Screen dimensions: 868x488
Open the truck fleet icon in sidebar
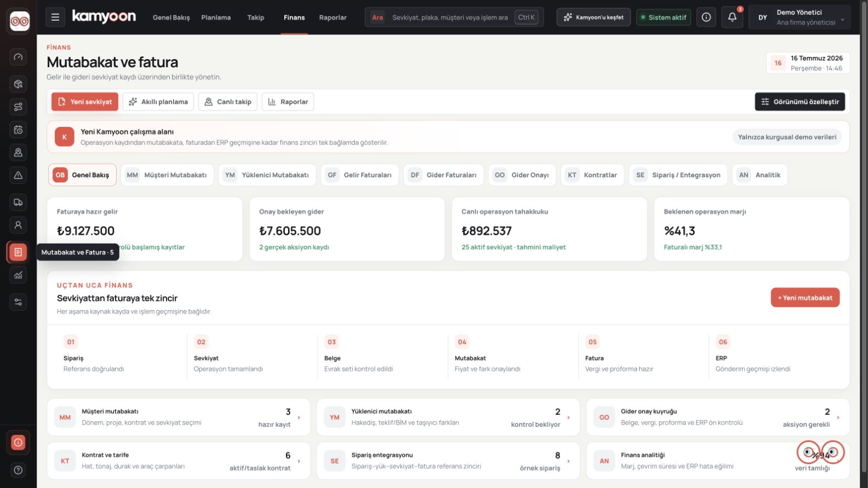click(18, 202)
